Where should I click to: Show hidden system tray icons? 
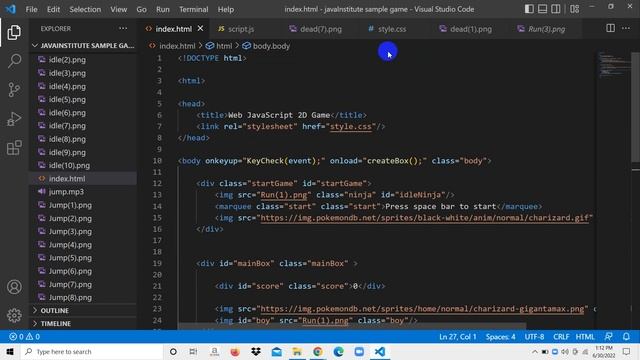[x=534, y=351]
